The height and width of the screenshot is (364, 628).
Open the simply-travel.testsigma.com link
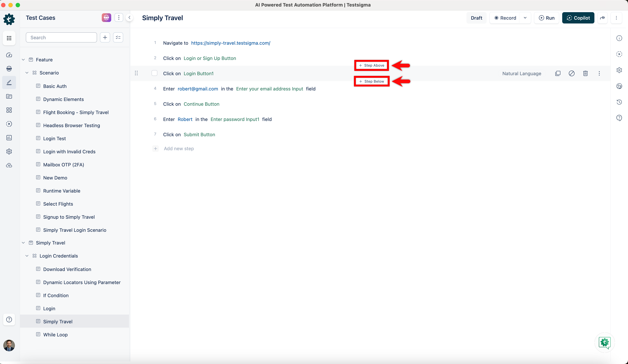231,43
